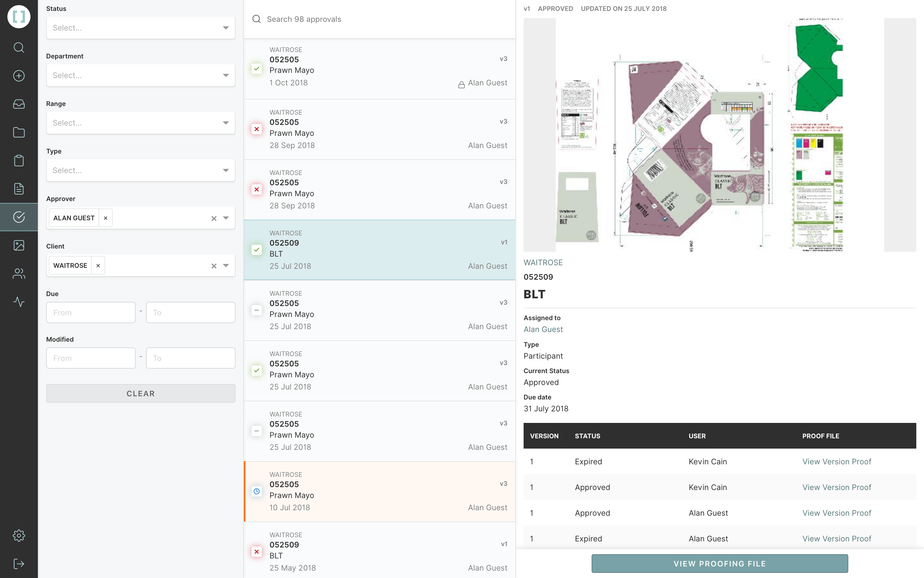Open View Version Proof for Alan Guest Approved
Viewport: 924px width, 578px height.
pyautogui.click(x=836, y=512)
